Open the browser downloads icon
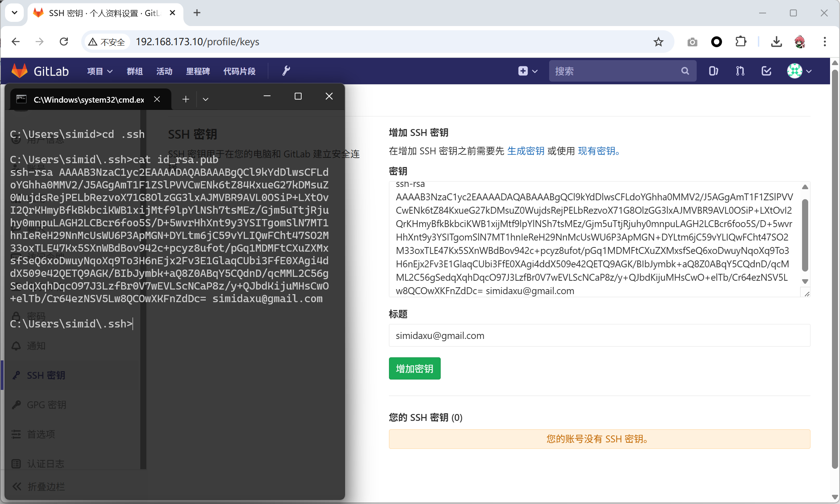The image size is (840, 504). [776, 41]
